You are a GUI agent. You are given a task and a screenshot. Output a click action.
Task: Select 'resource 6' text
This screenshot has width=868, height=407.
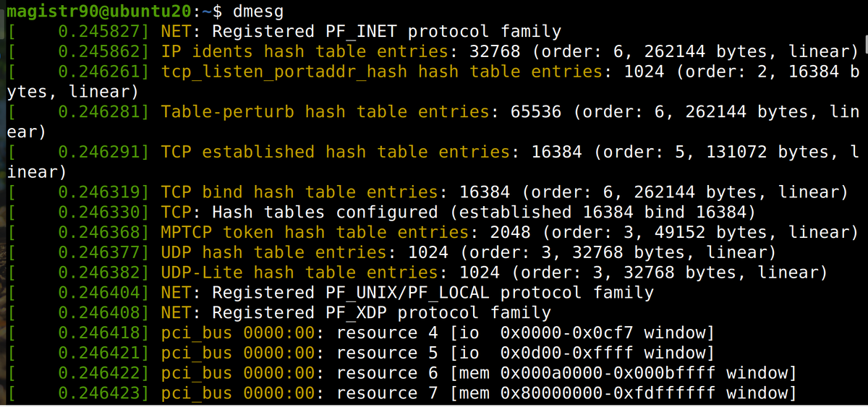[x=388, y=374]
